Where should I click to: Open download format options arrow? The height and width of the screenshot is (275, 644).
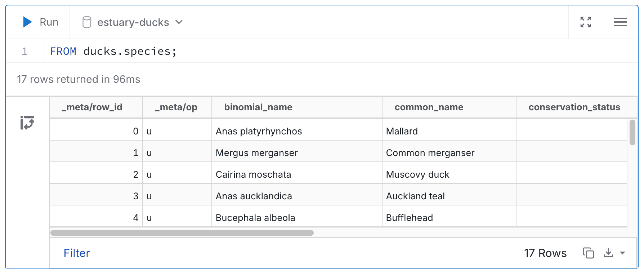pyautogui.click(x=622, y=253)
